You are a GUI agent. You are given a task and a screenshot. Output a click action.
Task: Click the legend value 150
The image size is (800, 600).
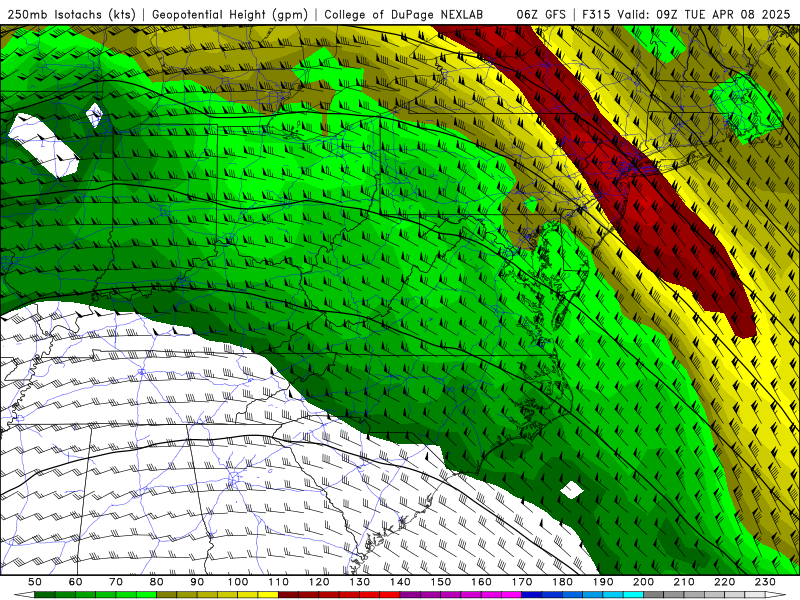(441, 582)
